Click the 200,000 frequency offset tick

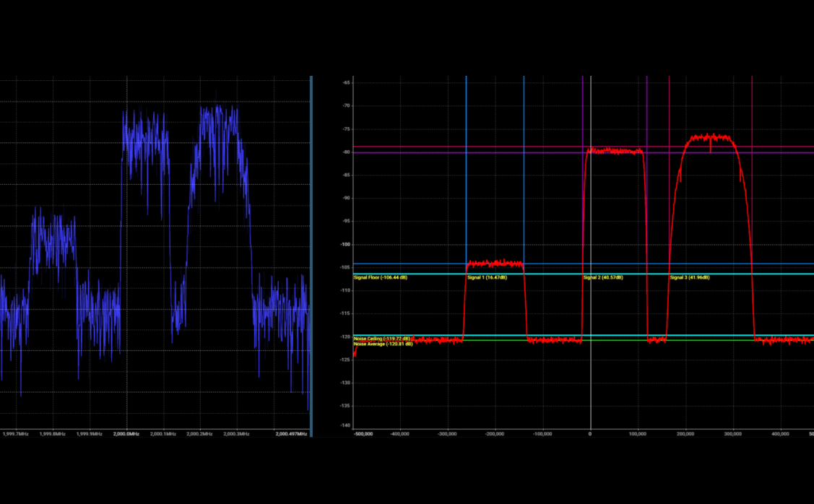[685, 434]
